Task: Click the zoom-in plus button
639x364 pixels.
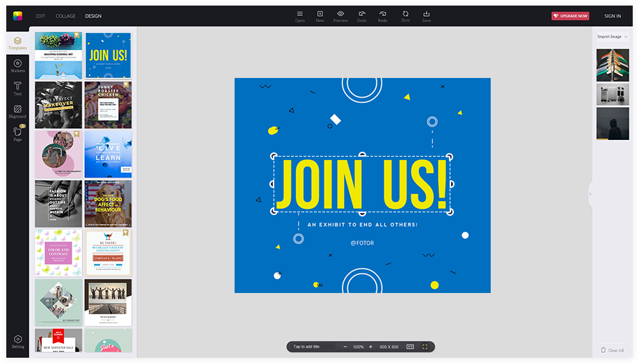Action: (370, 347)
